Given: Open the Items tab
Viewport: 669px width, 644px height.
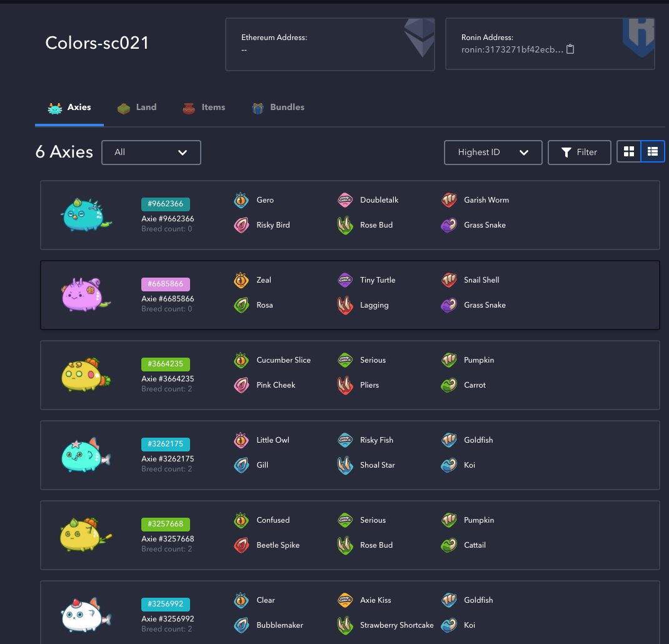Looking at the screenshot, I should pyautogui.click(x=204, y=108).
